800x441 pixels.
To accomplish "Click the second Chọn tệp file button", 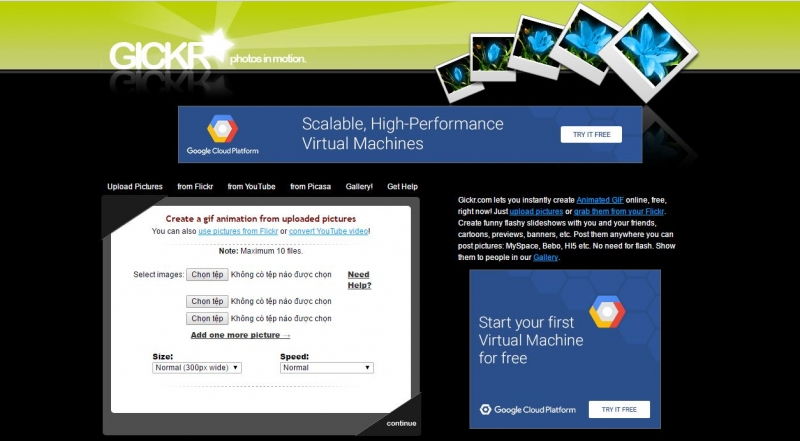I will click(x=207, y=302).
